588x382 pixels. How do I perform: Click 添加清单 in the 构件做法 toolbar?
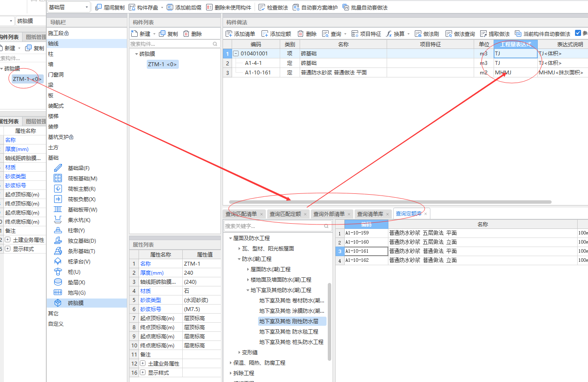tap(240, 34)
